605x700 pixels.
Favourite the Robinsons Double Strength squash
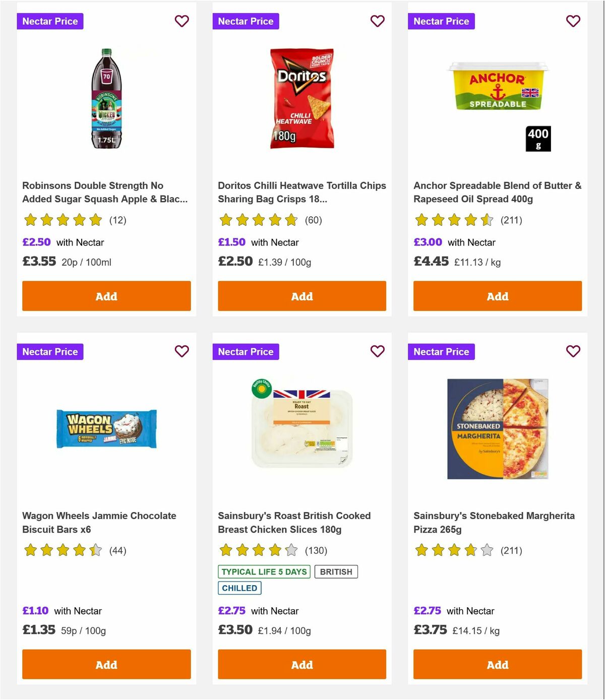coord(181,21)
